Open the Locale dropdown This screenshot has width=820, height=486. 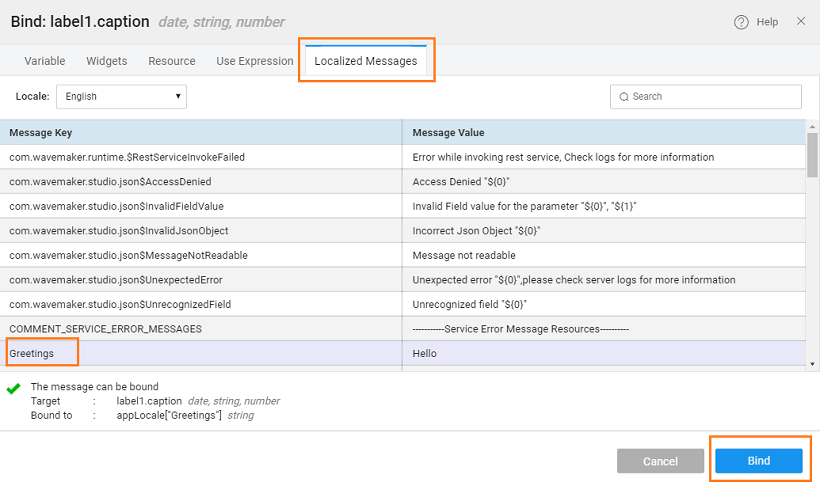pyautogui.click(x=121, y=97)
